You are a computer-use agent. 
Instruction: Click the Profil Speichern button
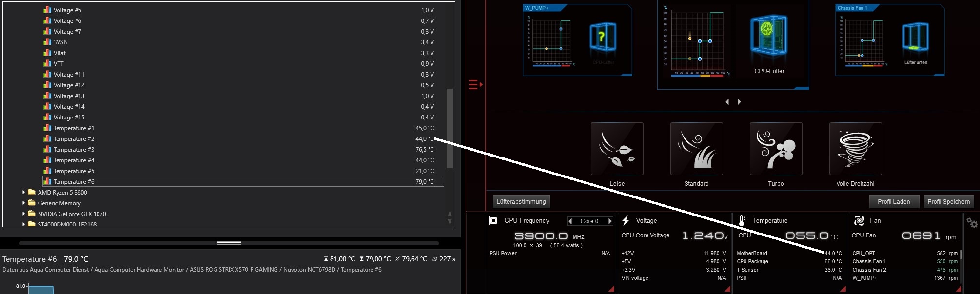[948, 202]
